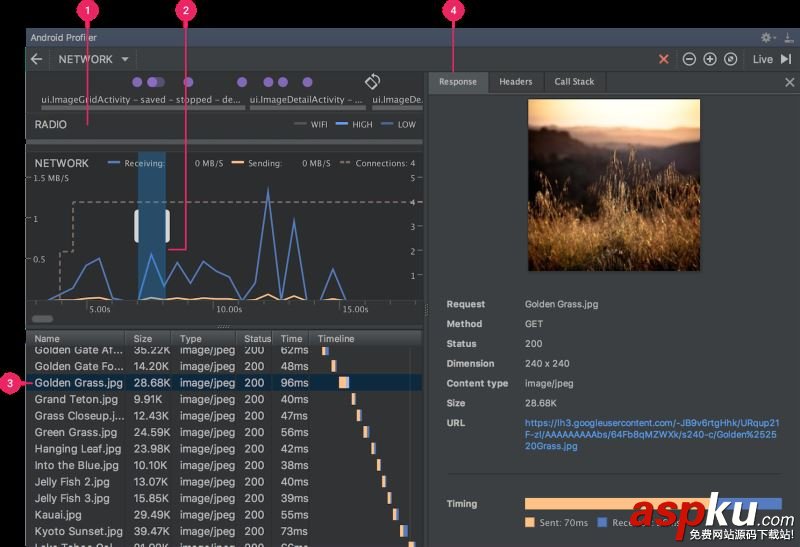
Task: Go back with the left arrow icon
Action: 36,59
